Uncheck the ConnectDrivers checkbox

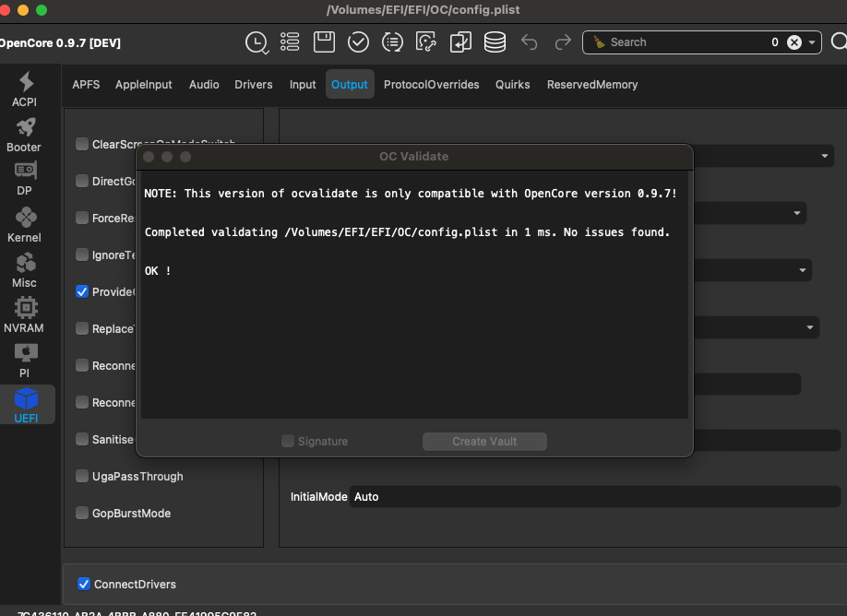pyautogui.click(x=84, y=584)
